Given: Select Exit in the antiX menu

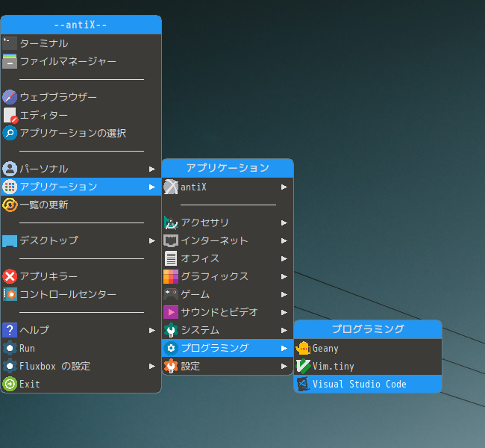Looking at the screenshot, I should pyautogui.click(x=81, y=384).
